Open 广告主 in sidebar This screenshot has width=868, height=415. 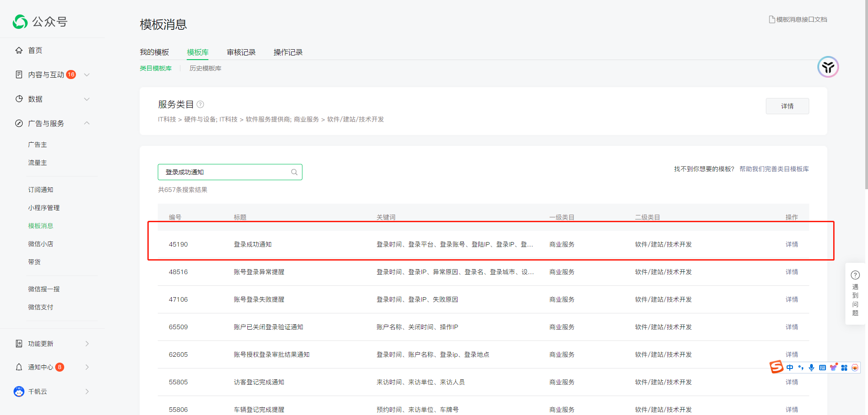coord(38,145)
